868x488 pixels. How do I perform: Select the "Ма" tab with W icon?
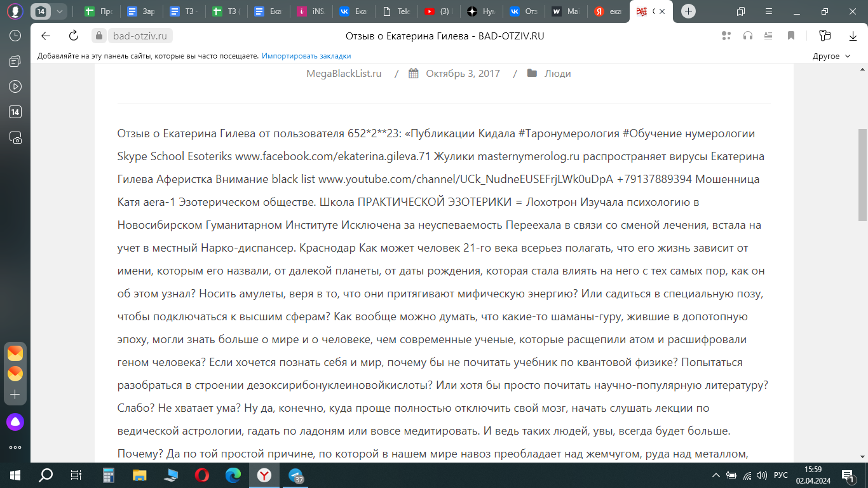[566, 11]
